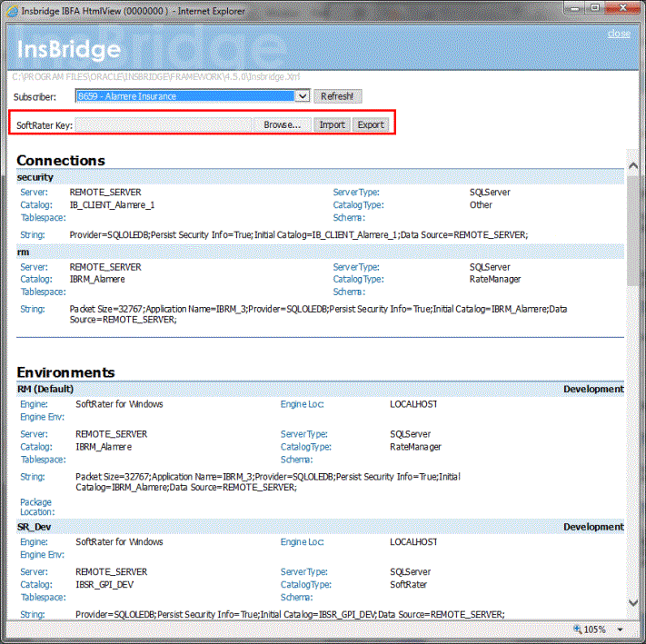646x644 pixels.
Task: Click the Refresh! button
Action: 337,96
